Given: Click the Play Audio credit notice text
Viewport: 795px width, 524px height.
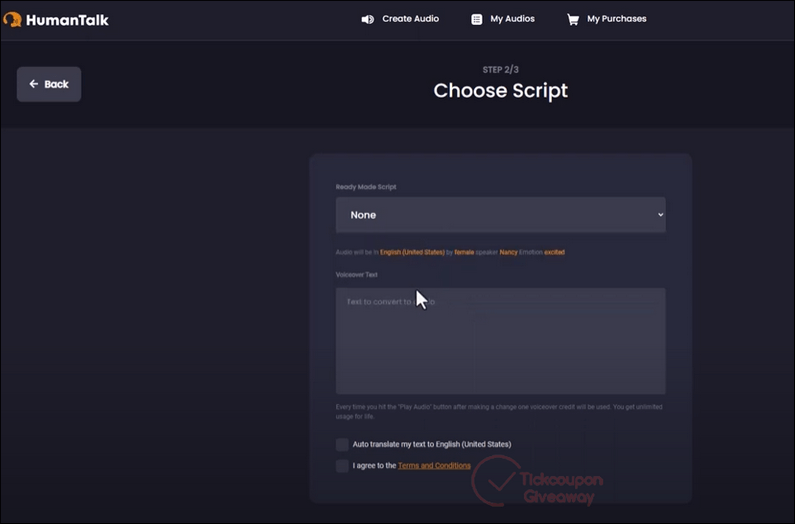Looking at the screenshot, I should (x=499, y=411).
